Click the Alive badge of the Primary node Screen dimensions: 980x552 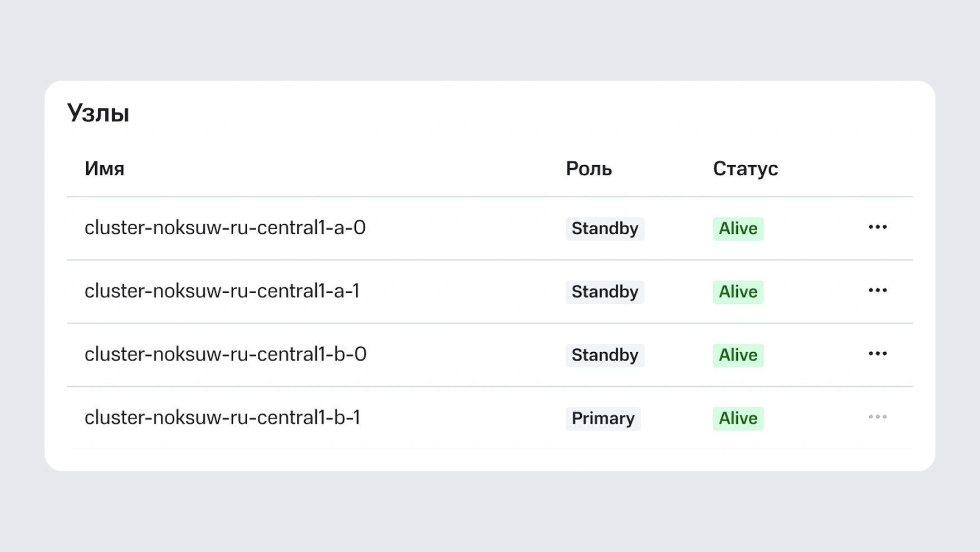738,418
